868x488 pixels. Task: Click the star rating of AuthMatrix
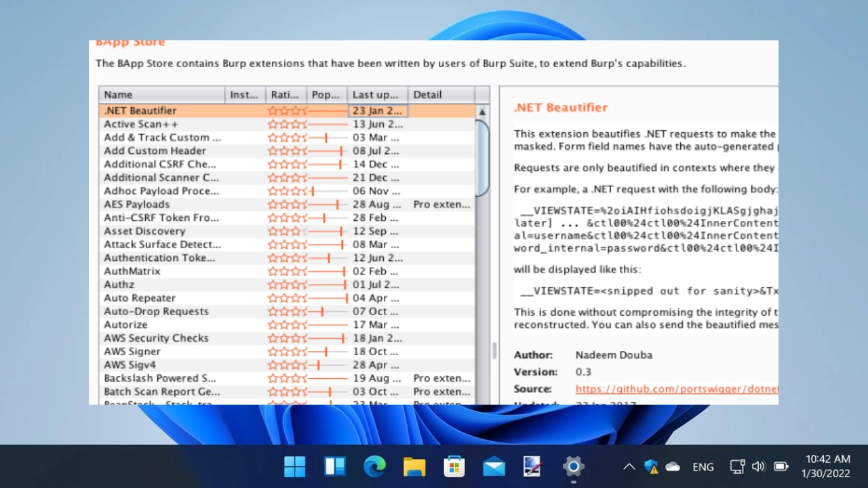pyautogui.click(x=287, y=271)
